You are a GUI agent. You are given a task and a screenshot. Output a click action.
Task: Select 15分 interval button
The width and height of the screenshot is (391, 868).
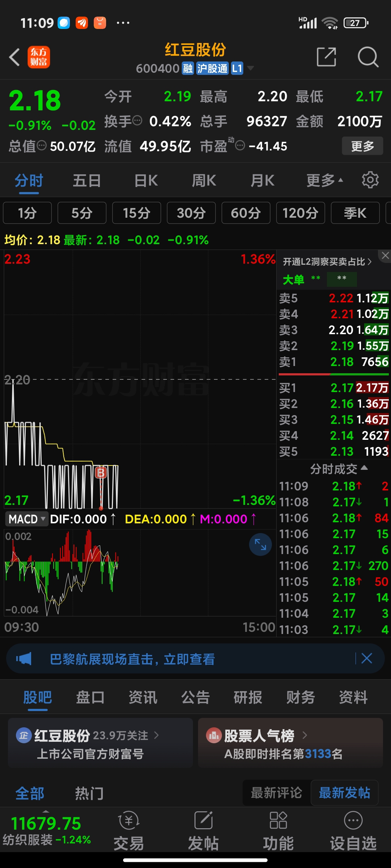(136, 213)
